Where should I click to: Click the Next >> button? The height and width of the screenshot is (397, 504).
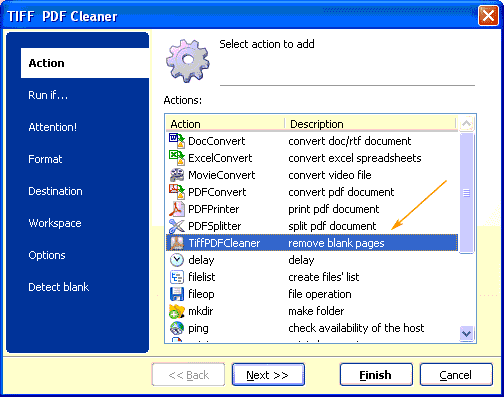click(x=268, y=375)
